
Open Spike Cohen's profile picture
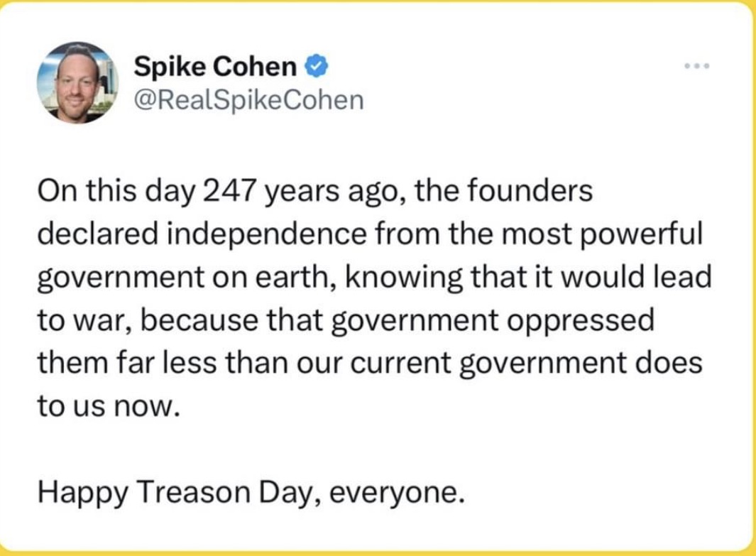tap(77, 82)
